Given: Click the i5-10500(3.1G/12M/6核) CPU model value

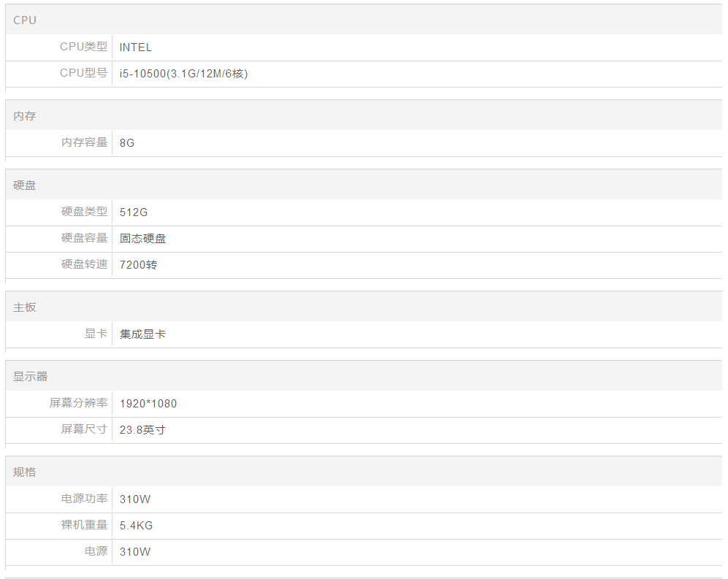Looking at the screenshot, I should pos(183,74).
